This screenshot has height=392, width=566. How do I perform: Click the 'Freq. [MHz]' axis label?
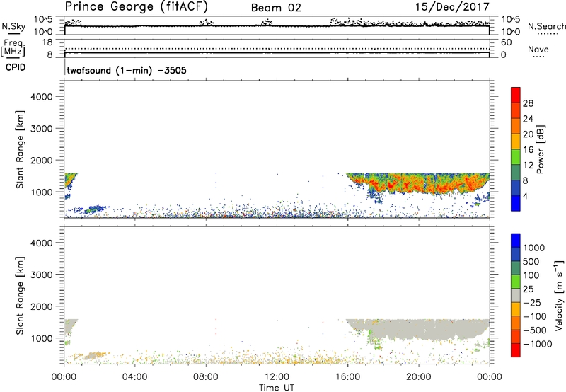click(x=13, y=48)
